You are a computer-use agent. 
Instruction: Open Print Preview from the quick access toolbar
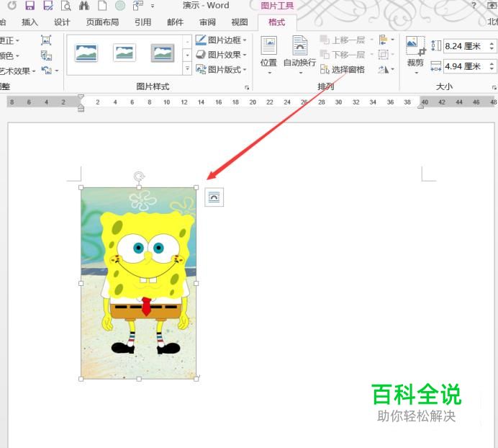[x=65, y=6]
